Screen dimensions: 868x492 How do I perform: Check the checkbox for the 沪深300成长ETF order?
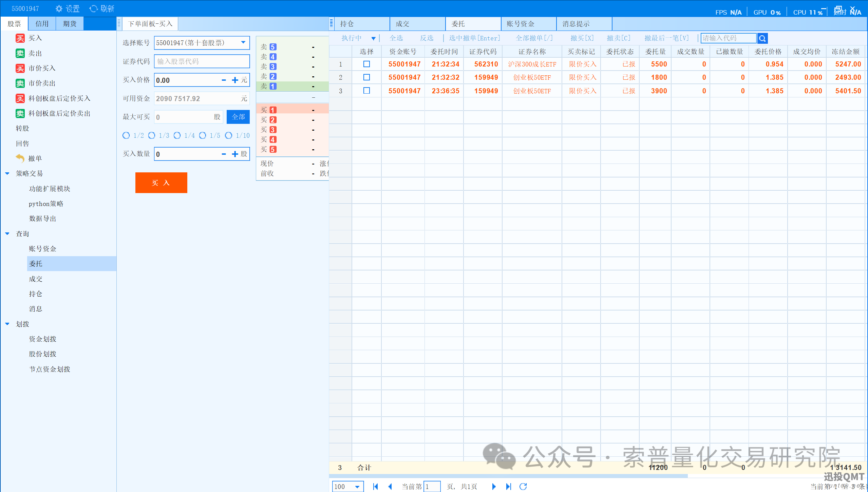click(x=366, y=64)
